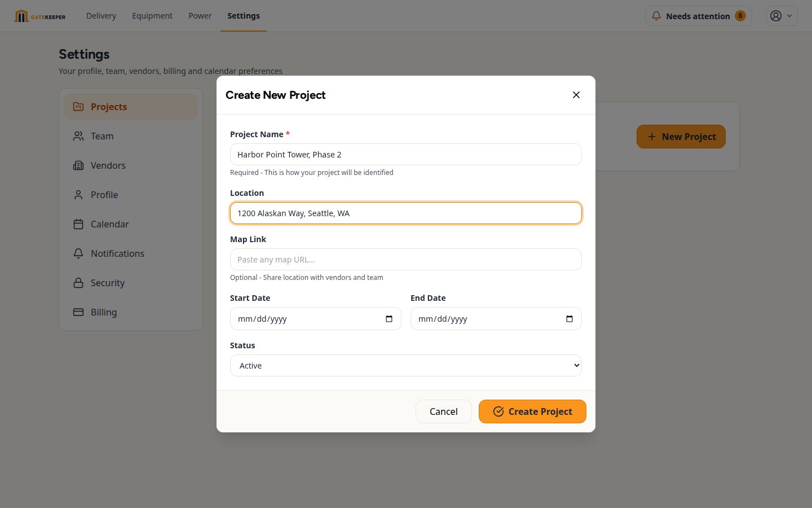This screenshot has height=508, width=812.
Task: Click checkmark icon on Create Project
Action: (498, 411)
